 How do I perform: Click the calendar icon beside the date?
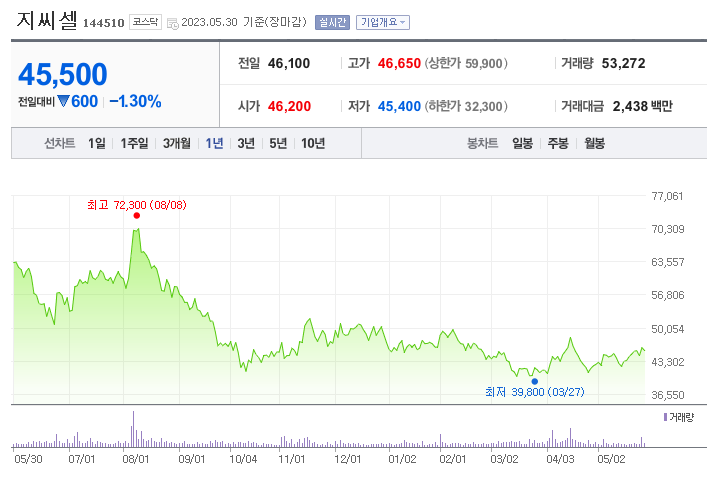pyautogui.click(x=173, y=23)
